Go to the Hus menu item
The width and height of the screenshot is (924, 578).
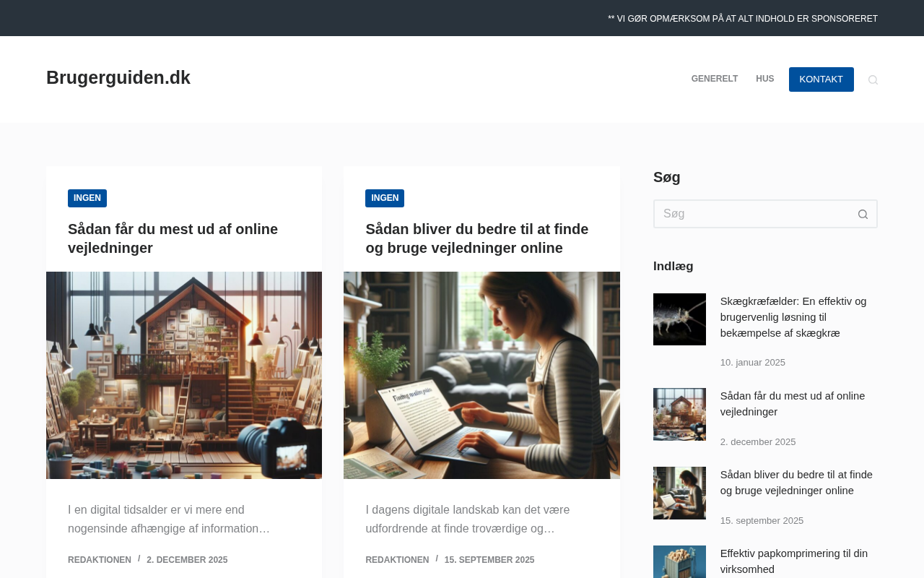point(765,79)
